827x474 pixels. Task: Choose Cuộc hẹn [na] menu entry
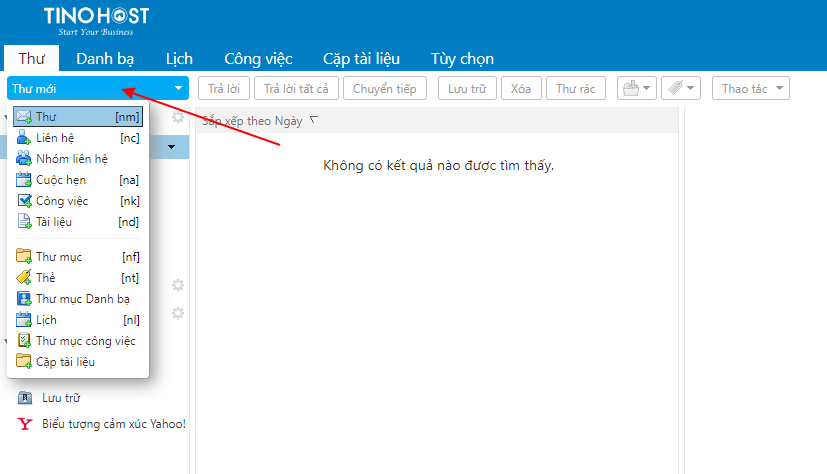click(78, 180)
